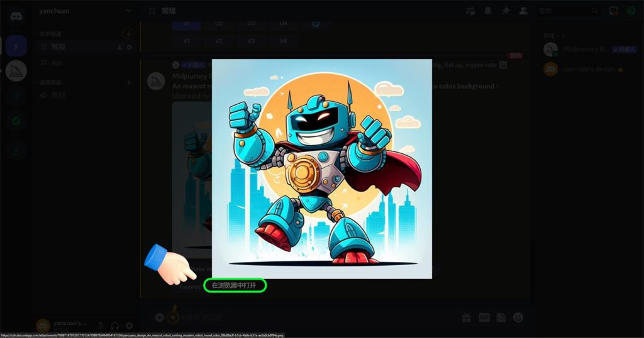The height and width of the screenshot is (338, 644).
Task: Open user settings gear icon
Action: [x=129, y=325]
